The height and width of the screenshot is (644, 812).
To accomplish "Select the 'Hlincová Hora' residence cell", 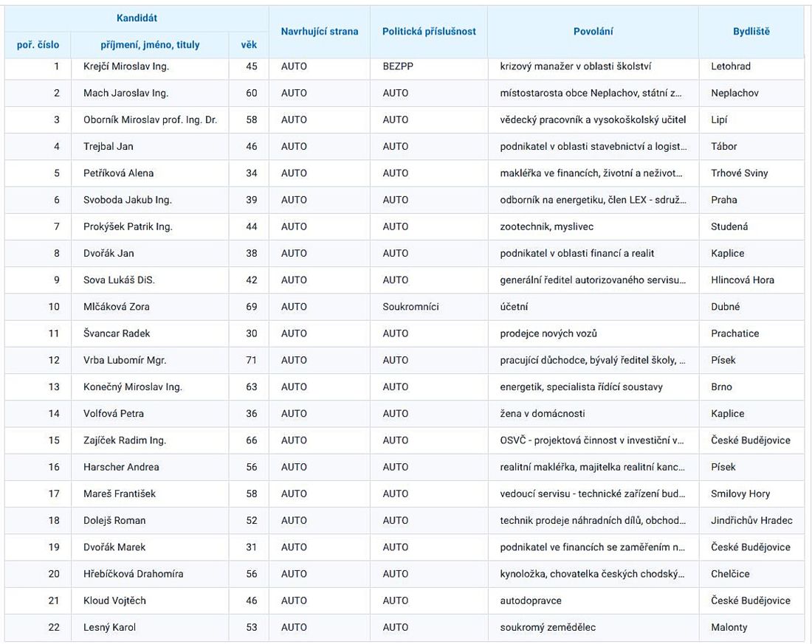I will point(743,280).
